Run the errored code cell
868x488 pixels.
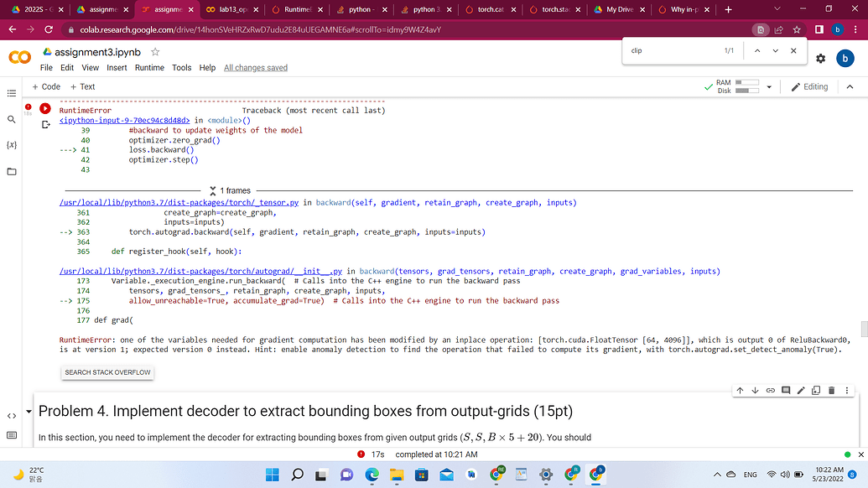coord(45,108)
